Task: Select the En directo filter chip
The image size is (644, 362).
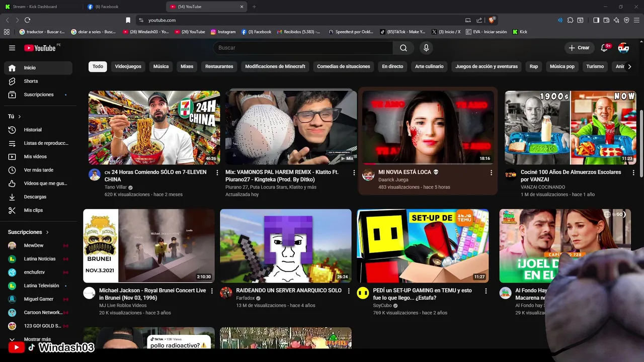Action: [x=392, y=66]
